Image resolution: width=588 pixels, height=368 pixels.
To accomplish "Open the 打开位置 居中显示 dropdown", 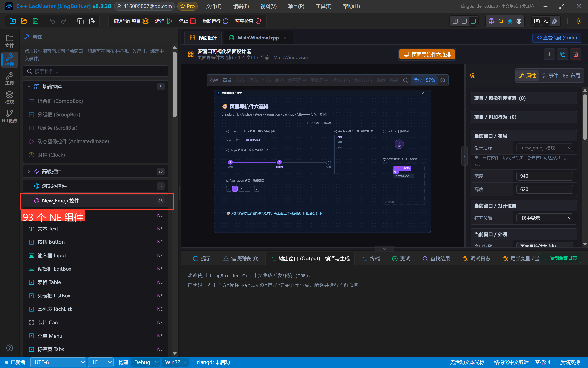I will pyautogui.click(x=545, y=218).
